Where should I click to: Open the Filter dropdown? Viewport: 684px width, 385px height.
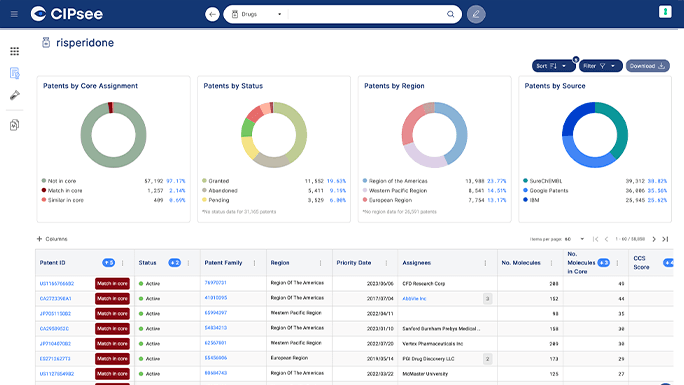[x=601, y=66]
